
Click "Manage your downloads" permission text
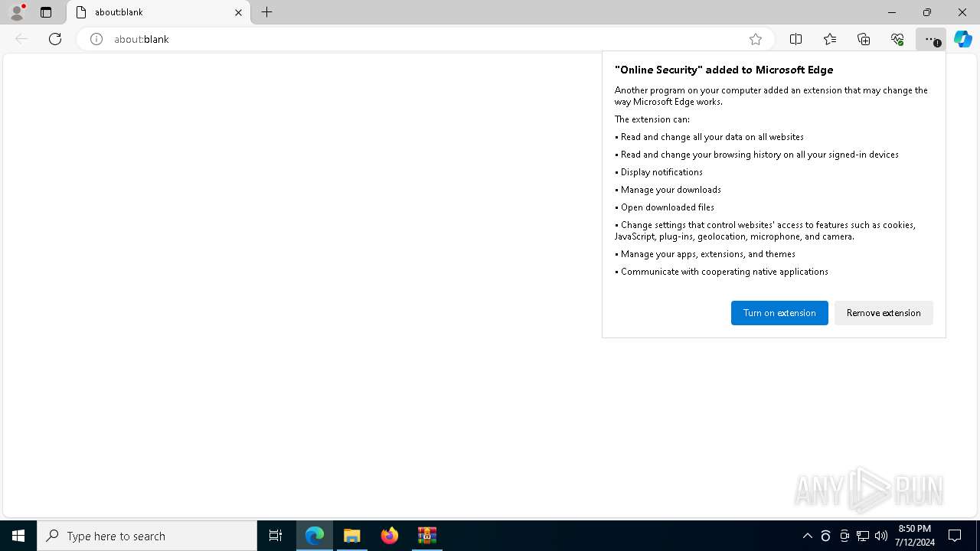[x=671, y=190]
